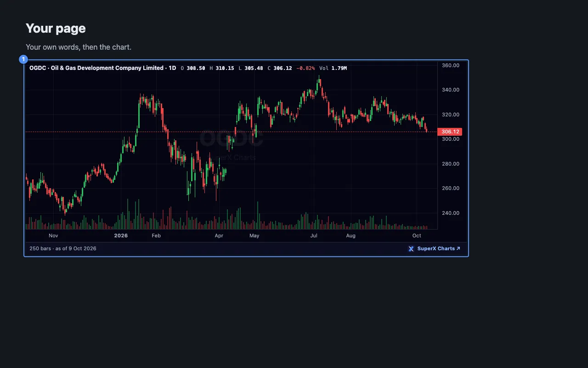The width and height of the screenshot is (588, 368).
Task: Click the 320.00 price axis label
Action: click(x=450, y=115)
